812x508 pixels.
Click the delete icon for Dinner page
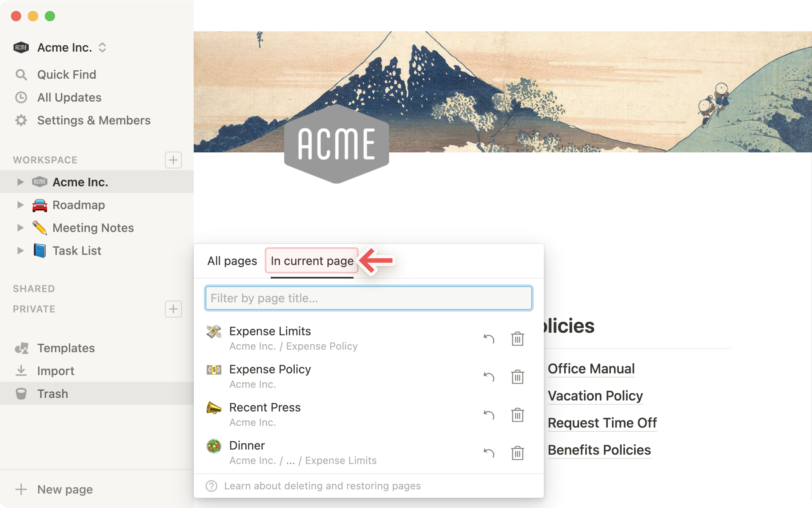(517, 452)
